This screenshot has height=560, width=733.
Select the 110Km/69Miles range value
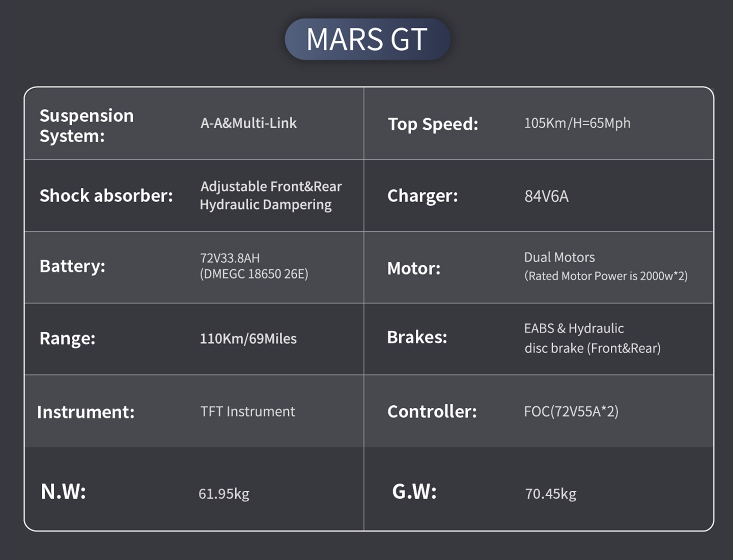pyautogui.click(x=248, y=339)
